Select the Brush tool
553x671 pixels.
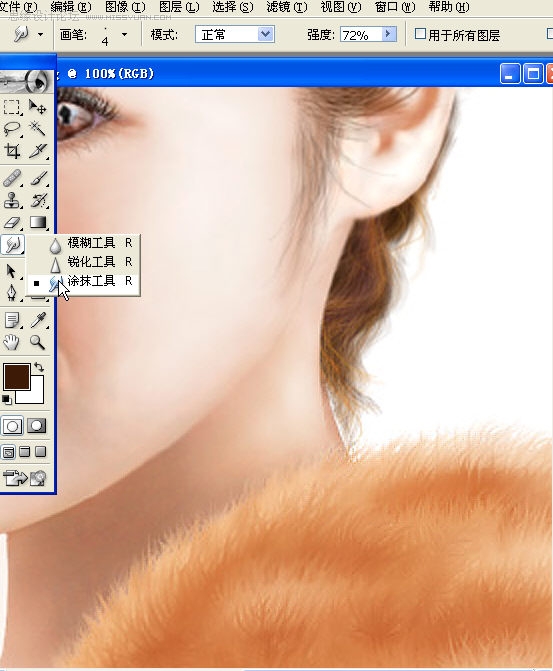[38, 178]
